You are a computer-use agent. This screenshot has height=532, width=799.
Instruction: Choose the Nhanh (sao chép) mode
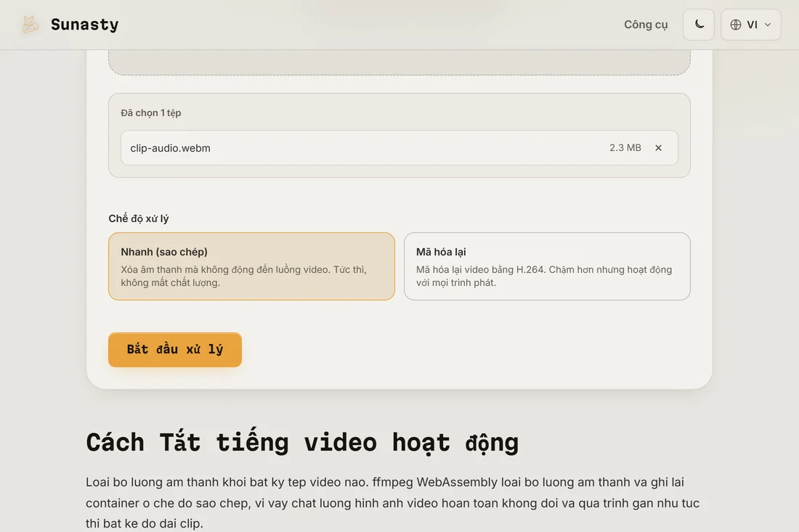click(x=252, y=266)
